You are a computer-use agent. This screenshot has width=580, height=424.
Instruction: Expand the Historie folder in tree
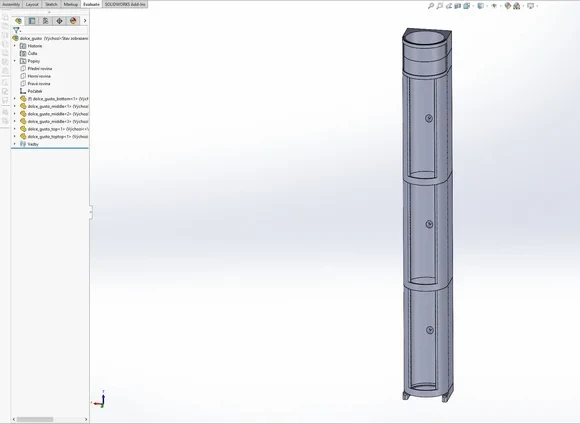click(x=15, y=46)
